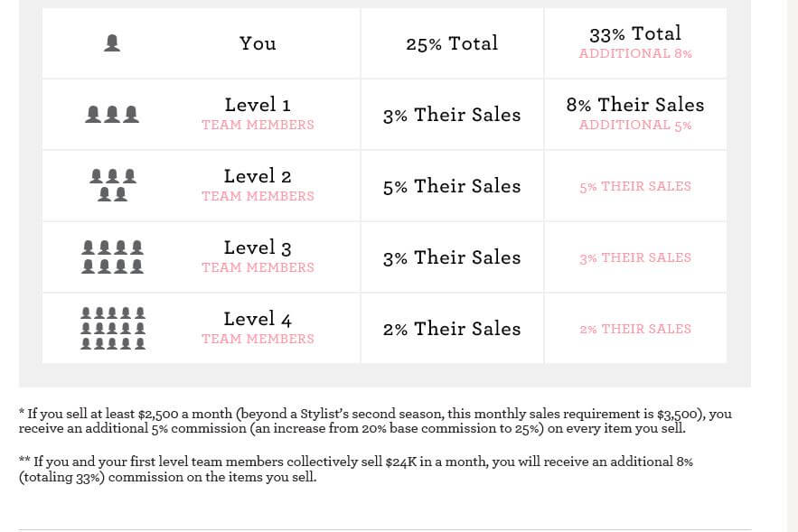Click pink '3% THEIR SALES' text

[635, 257]
